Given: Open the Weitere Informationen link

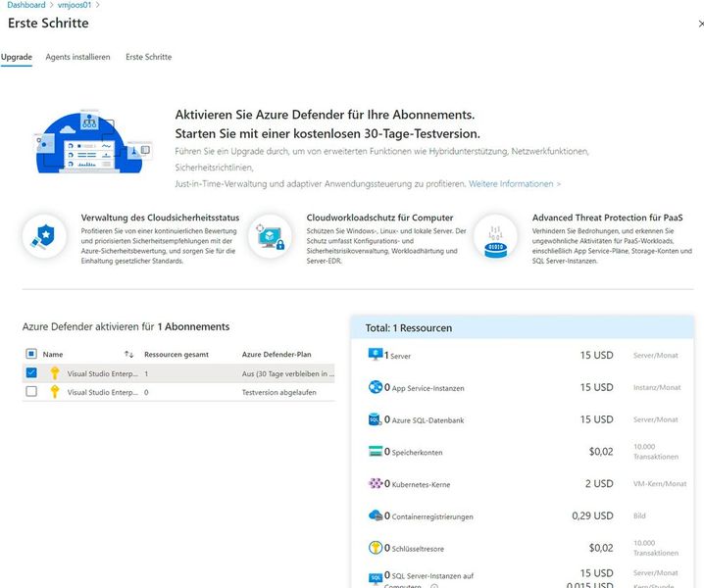Looking at the screenshot, I should [515, 183].
